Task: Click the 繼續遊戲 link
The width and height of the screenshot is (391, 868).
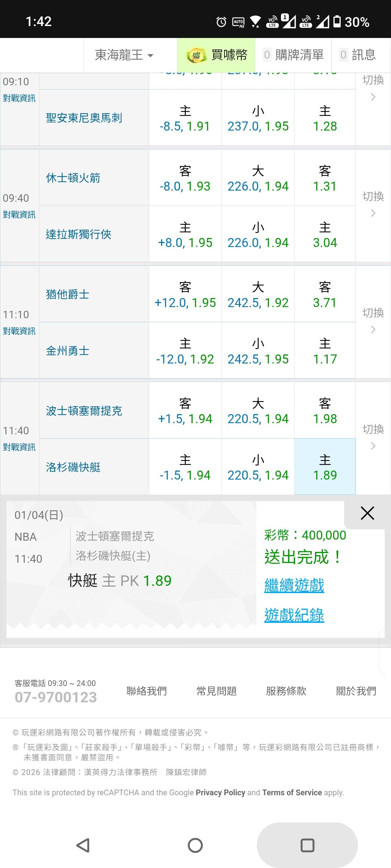Action: pos(294,585)
